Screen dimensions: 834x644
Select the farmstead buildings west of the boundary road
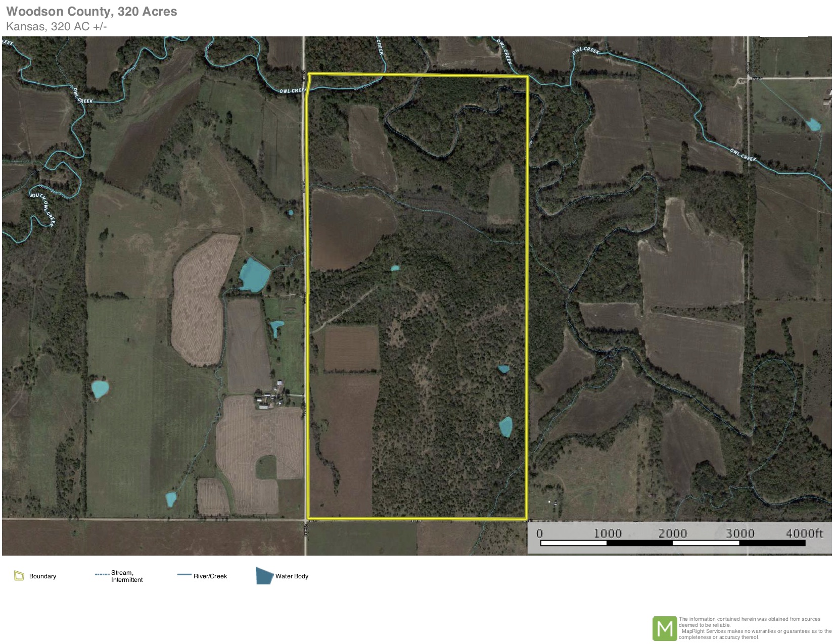[x=269, y=397]
